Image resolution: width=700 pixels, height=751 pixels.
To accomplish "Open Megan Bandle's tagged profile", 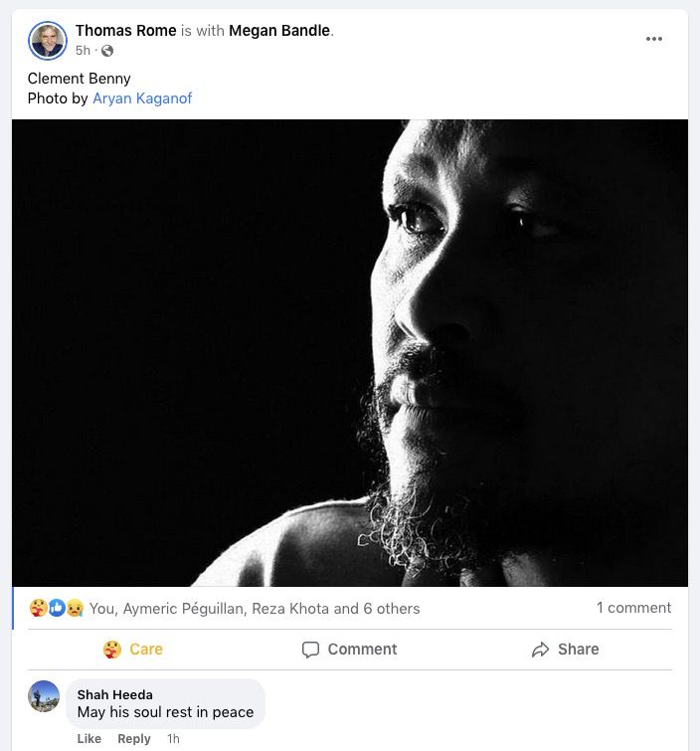I will click(278, 31).
